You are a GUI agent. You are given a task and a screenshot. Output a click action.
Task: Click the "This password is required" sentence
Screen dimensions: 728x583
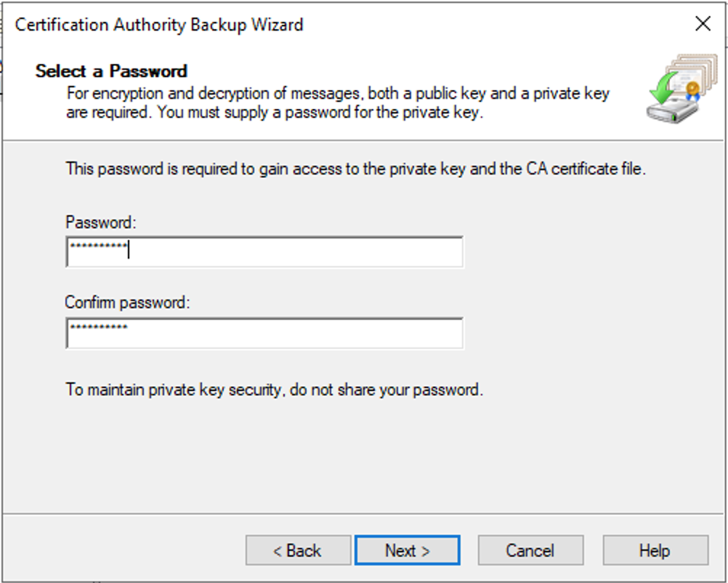(x=356, y=169)
